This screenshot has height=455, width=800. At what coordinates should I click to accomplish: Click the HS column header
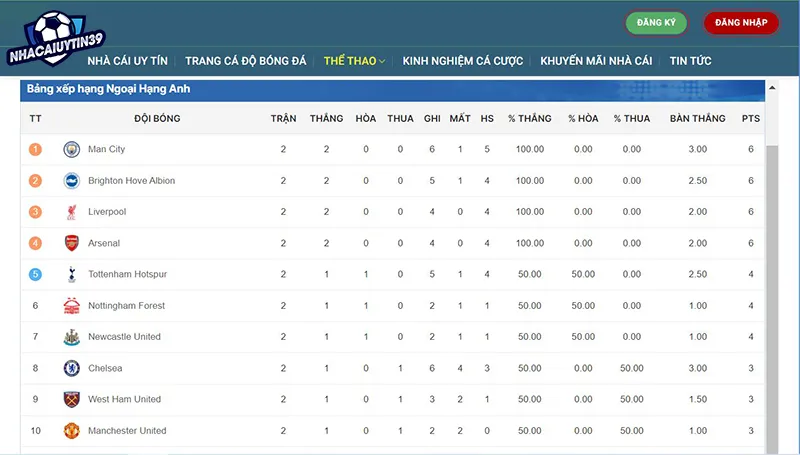click(487, 118)
